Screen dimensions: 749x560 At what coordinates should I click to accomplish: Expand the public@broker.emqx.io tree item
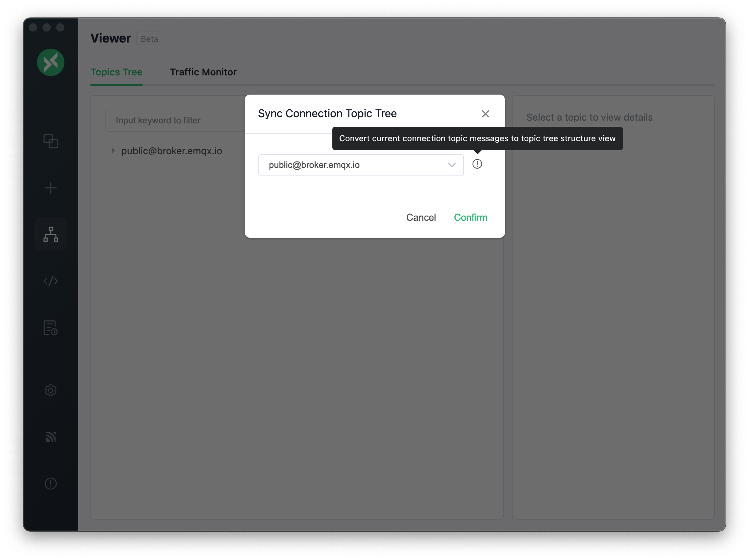(112, 150)
